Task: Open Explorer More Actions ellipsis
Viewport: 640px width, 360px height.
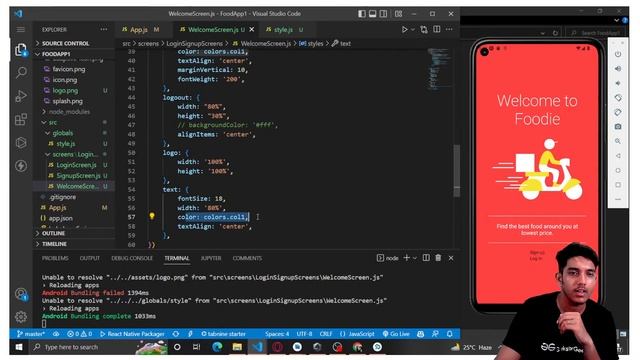Action: (x=104, y=29)
